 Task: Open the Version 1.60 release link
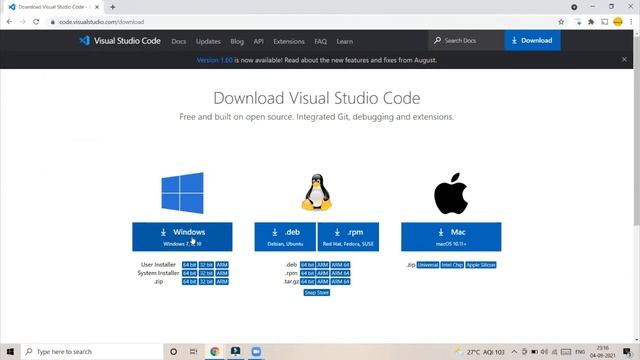click(x=214, y=60)
